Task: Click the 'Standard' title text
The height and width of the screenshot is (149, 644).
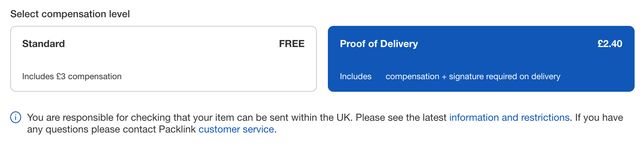Action: [43, 44]
